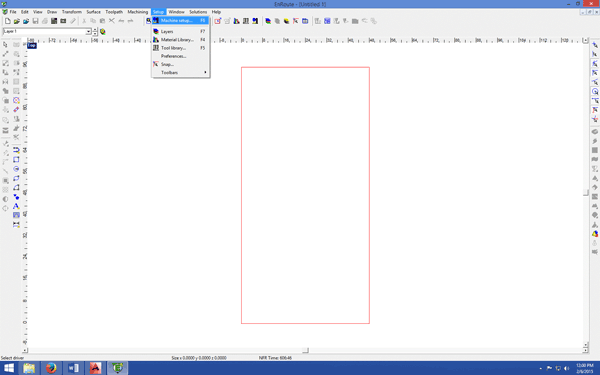
Task: Open the View menu
Action: [x=38, y=12]
